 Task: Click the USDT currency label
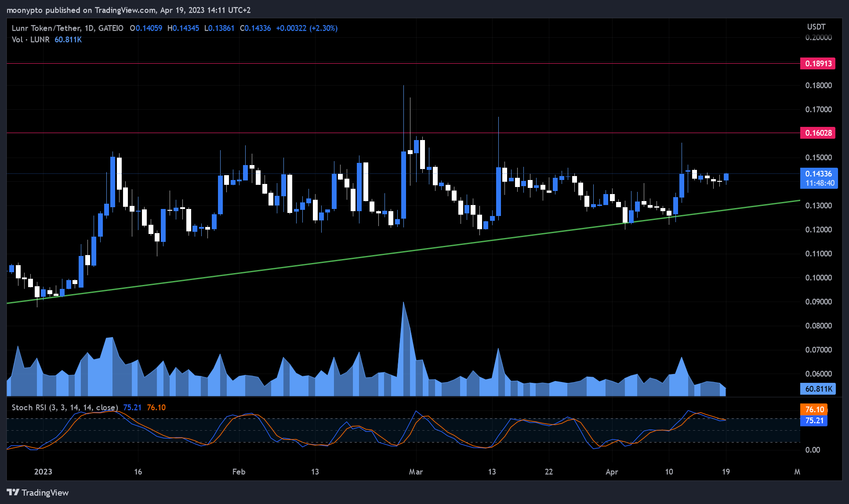pos(816,27)
